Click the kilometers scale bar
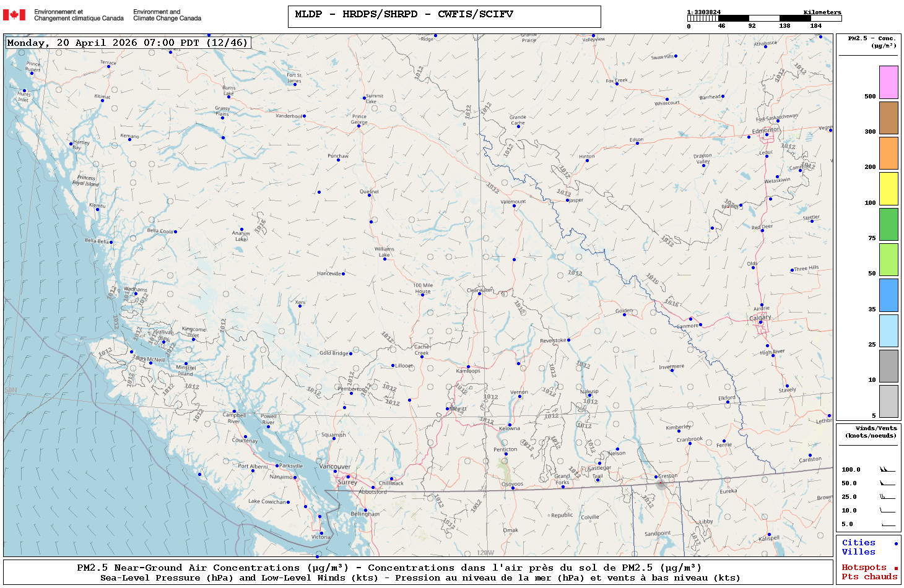This screenshot has height=588, width=904. tap(764, 19)
